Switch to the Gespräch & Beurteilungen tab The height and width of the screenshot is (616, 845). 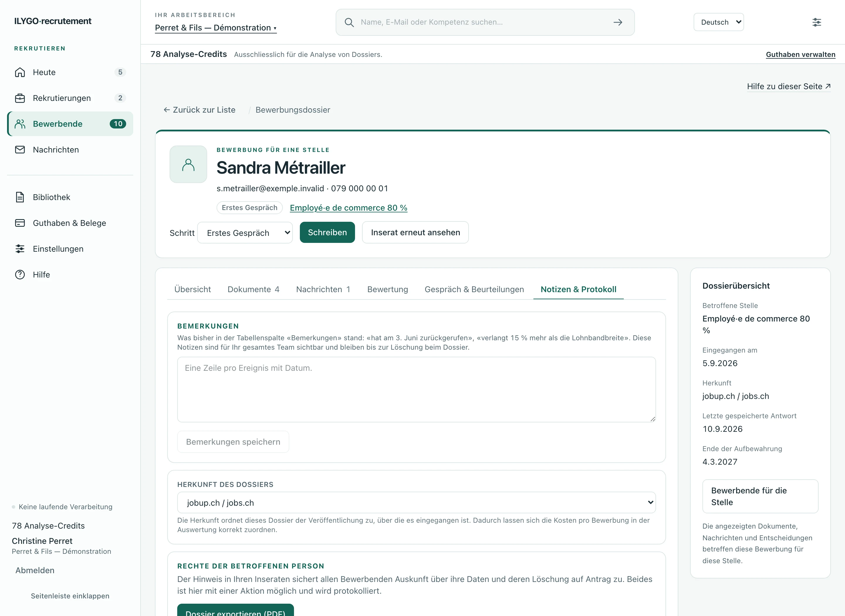tap(474, 289)
